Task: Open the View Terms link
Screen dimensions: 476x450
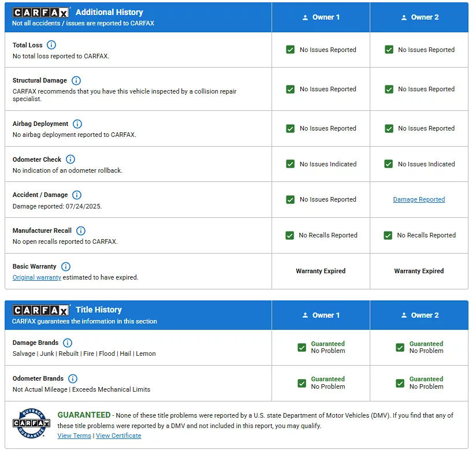Action: coord(74,436)
